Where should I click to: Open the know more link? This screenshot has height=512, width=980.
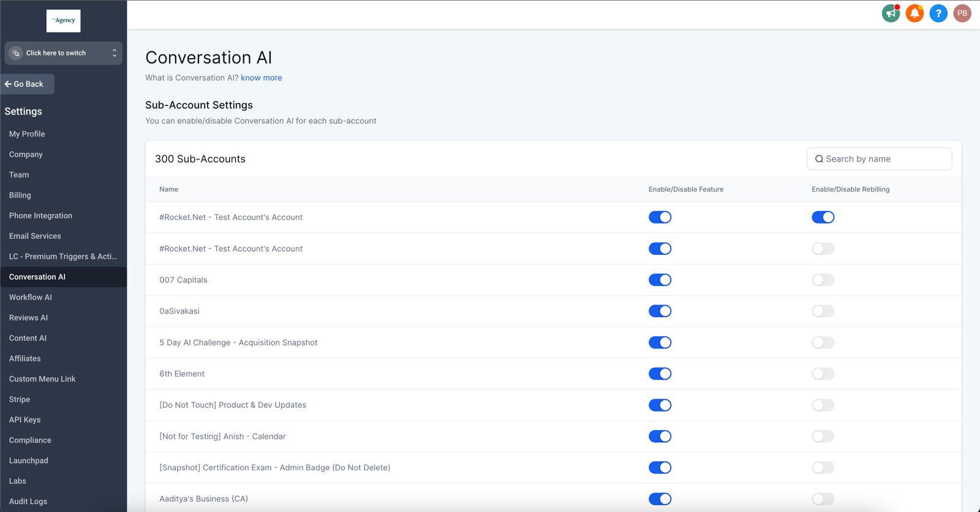[261, 78]
